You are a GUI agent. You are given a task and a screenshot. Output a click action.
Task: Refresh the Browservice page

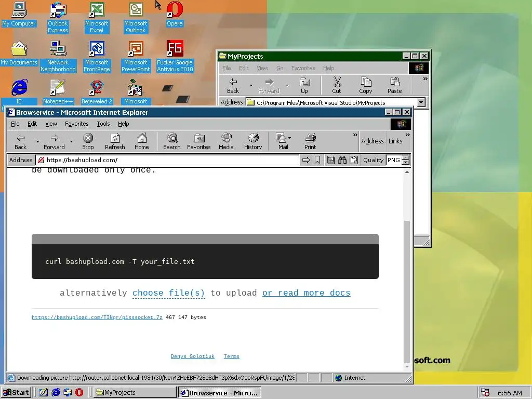click(x=115, y=141)
